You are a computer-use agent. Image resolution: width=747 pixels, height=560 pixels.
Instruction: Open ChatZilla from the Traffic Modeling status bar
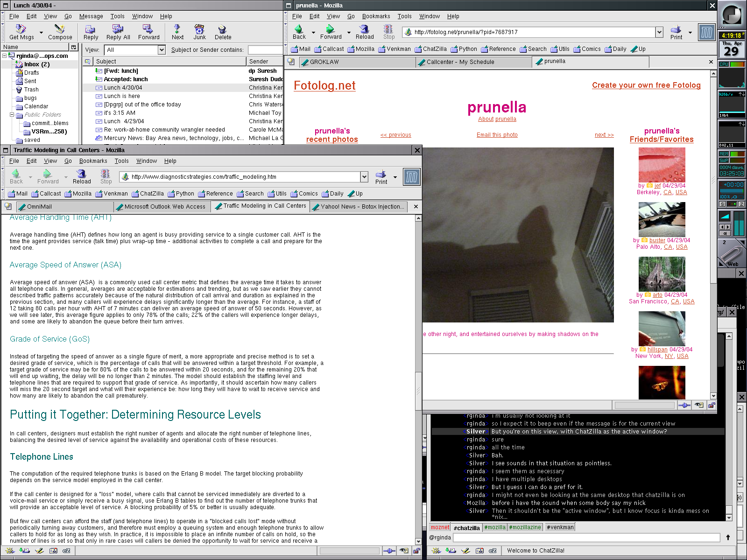click(67, 551)
